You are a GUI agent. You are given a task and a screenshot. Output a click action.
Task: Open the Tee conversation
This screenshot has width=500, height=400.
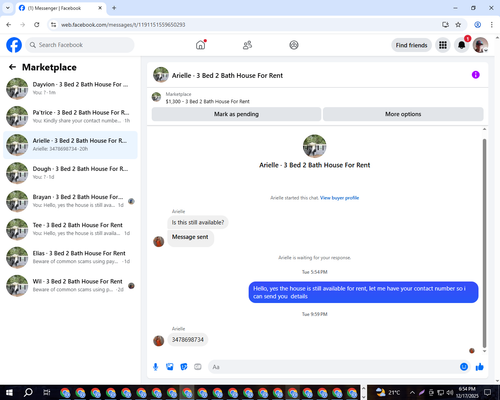click(70, 229)
